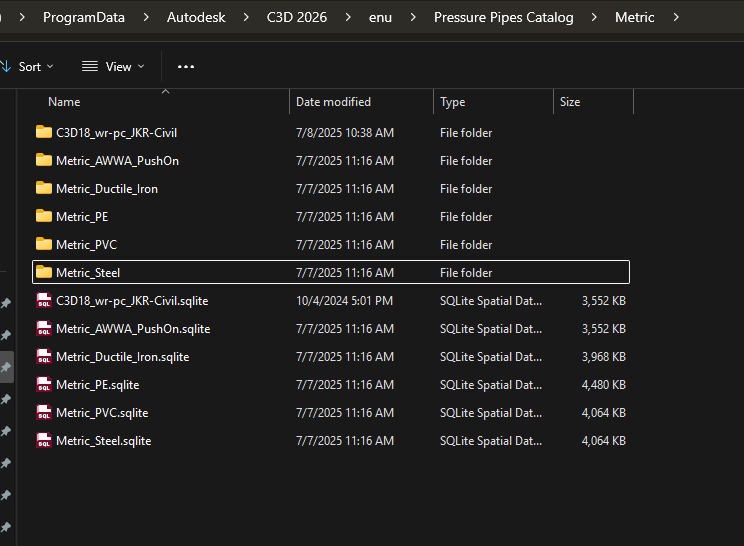Open the C3D18_wr-pc_JKR-Civil folder icon
744x546 pixels.
point(44,132)
